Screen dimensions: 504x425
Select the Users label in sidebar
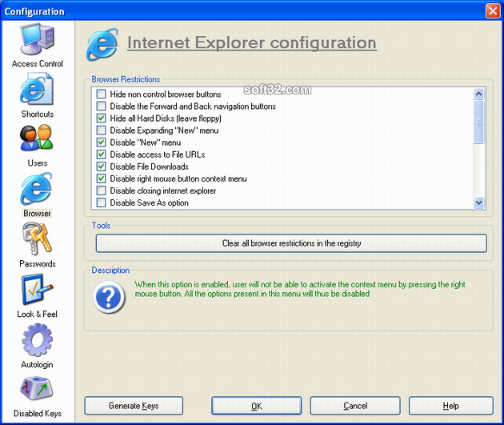click(x=38, y=163)
